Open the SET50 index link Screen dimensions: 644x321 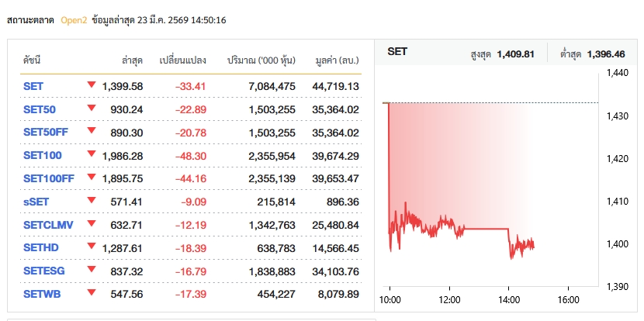point(39,109)
